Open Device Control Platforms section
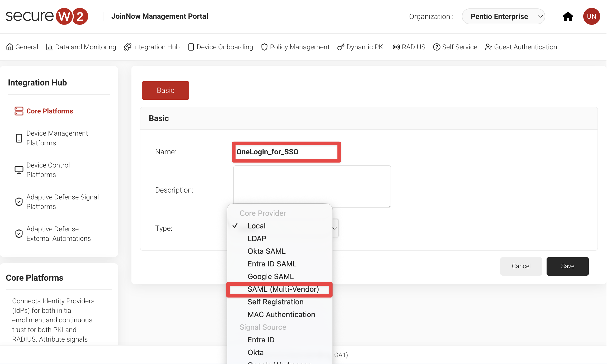This screenshot has height=364, width=607. point(42,170)
